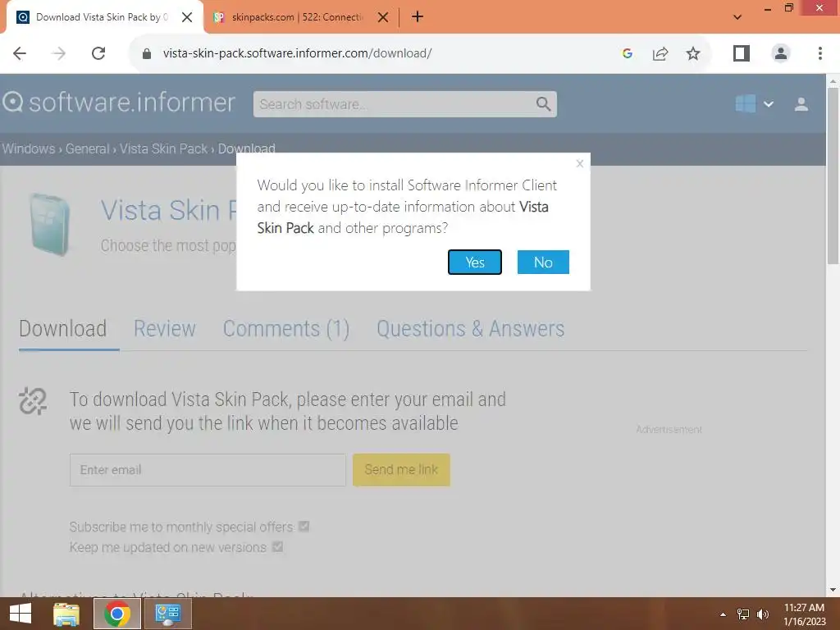Open Comments (1) tab
Viewport: 840px width, 630px height.
tap(286, 328)
